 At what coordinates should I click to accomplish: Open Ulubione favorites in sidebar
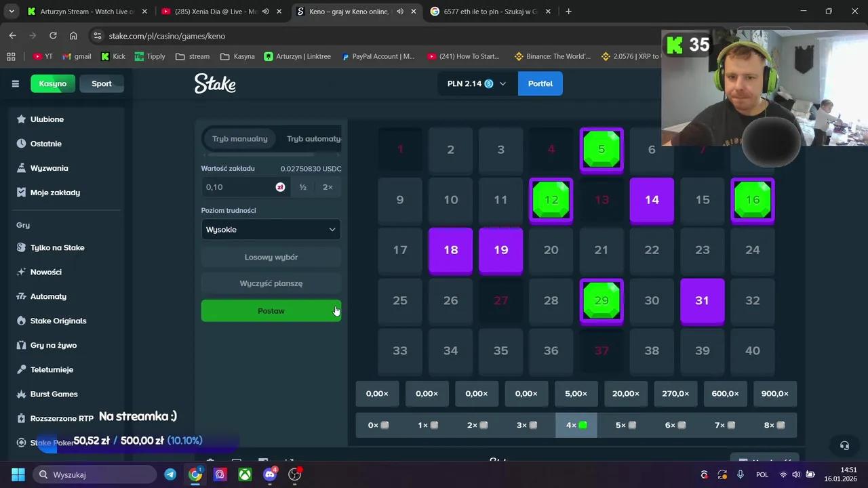click(x=47, y=119)
